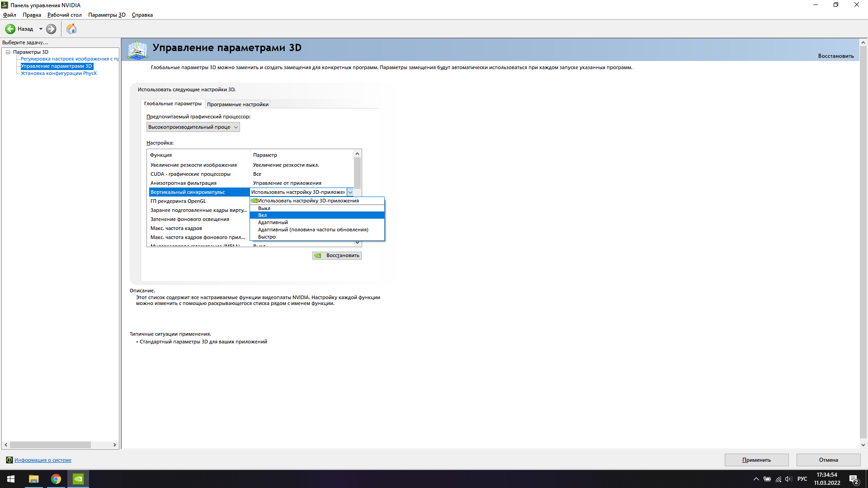Open preferred graphics processor dropdown
The image size is (868, 488).
tap(193, 127)
